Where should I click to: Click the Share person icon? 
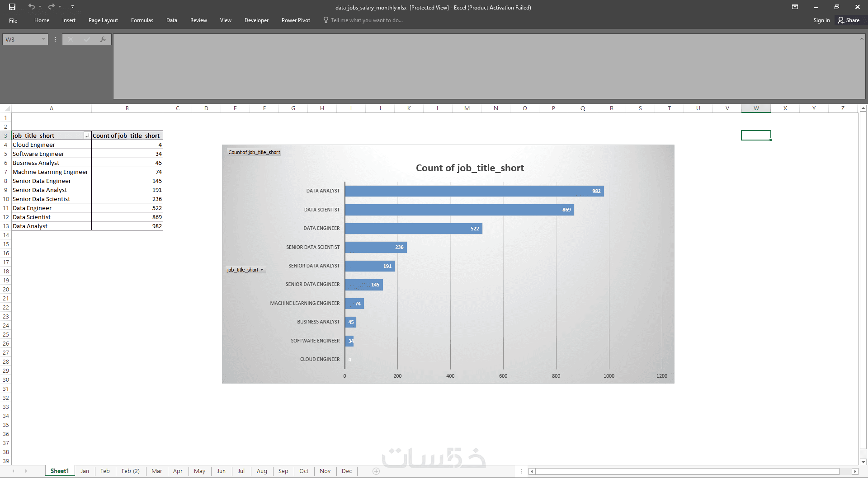point(841,20)
